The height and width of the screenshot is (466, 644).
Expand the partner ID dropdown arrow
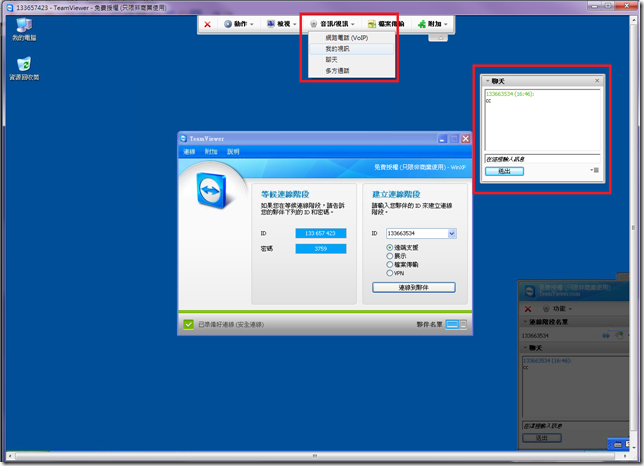tap(452, 234)
